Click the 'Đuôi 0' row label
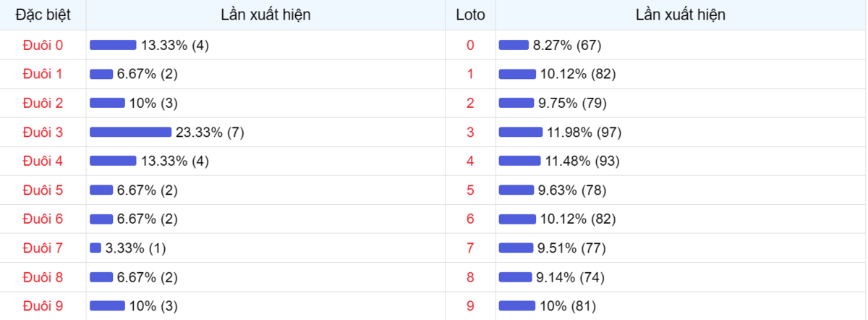The image size is (868, 320). 43,45
